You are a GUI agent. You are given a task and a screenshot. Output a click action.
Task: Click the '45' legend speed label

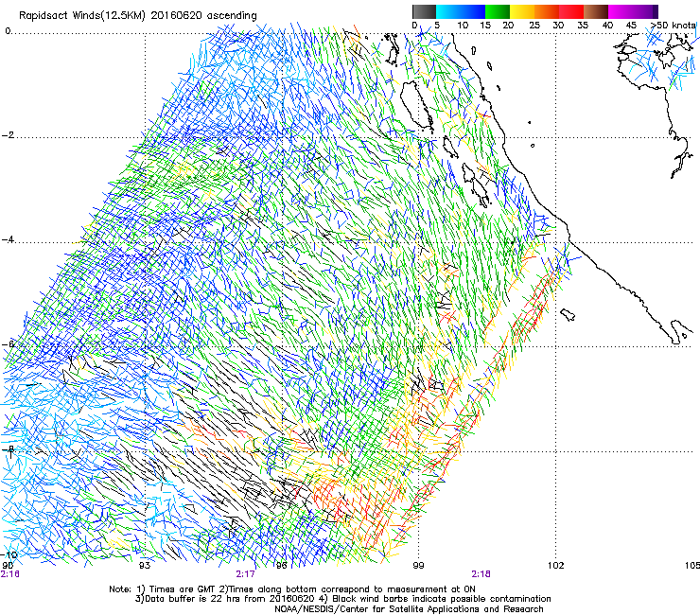[x=631, y=26]
